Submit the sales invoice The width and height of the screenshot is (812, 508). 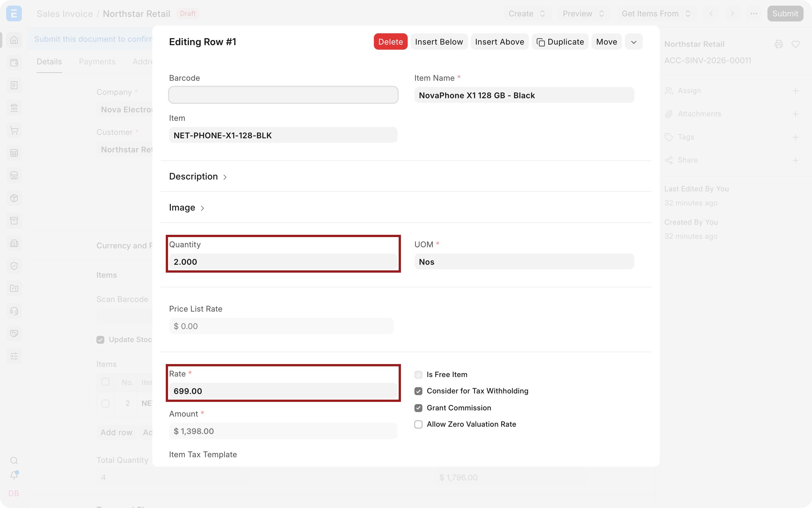point(785,14)
